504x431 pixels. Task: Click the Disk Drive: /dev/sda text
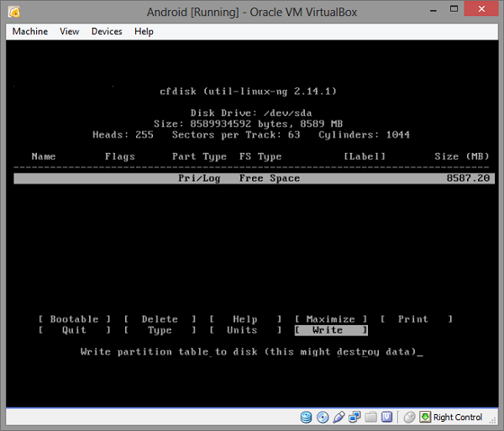251,113
